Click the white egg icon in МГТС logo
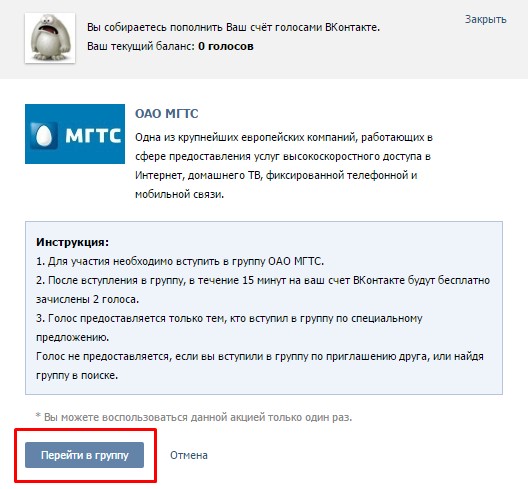This screenshot has height=489, width=528. 44,136
